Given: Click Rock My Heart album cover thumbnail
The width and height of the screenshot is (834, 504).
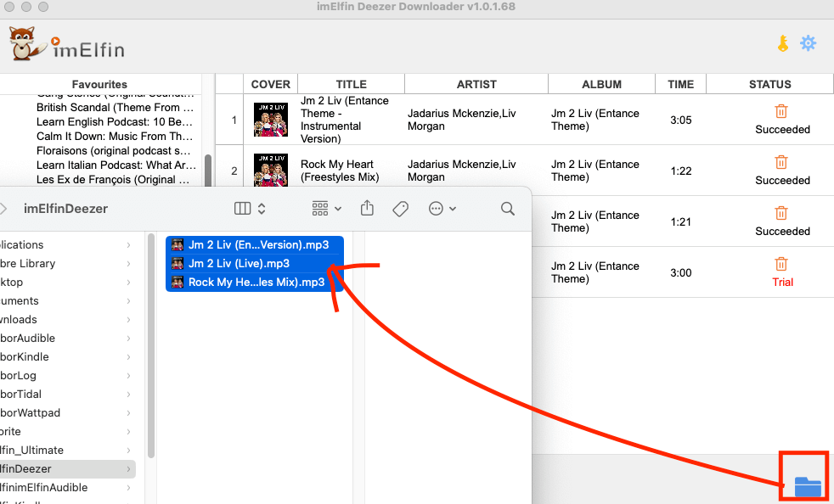Looking at the screenshot, I should click(x=271, y=171).
